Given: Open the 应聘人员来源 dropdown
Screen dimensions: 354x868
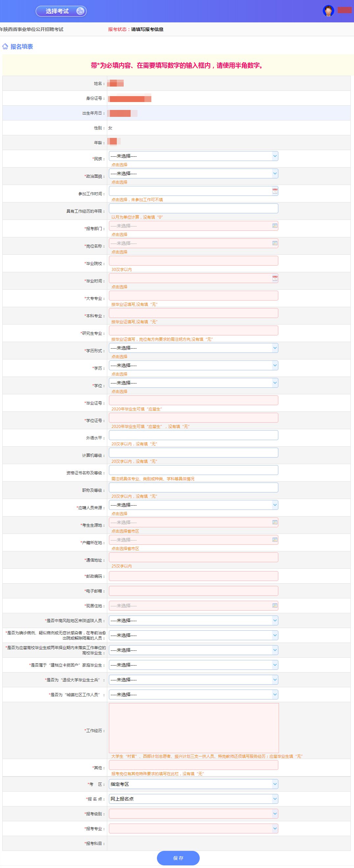Looking at the screenshot, I should [193, 505].
